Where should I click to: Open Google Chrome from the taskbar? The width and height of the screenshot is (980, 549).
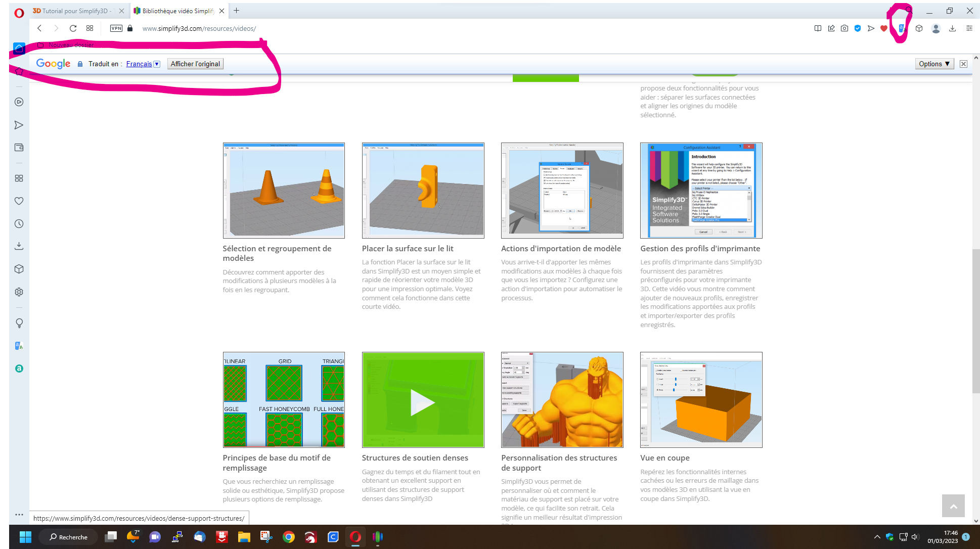[288, 537]
